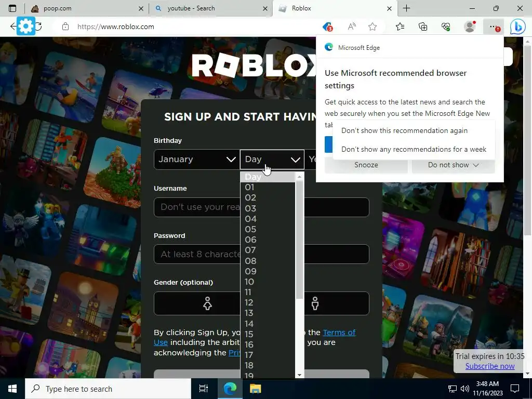Open File Explorer from the taskbar

pos(255,389)
